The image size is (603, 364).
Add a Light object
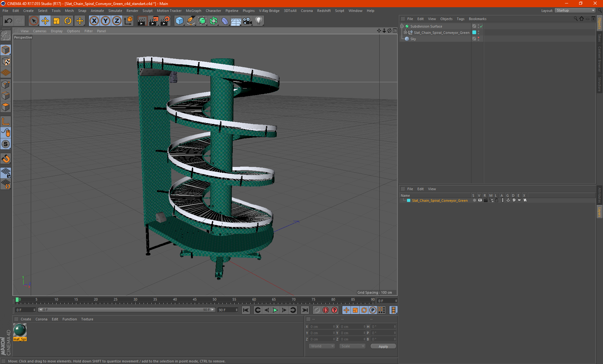coord(259,21)
